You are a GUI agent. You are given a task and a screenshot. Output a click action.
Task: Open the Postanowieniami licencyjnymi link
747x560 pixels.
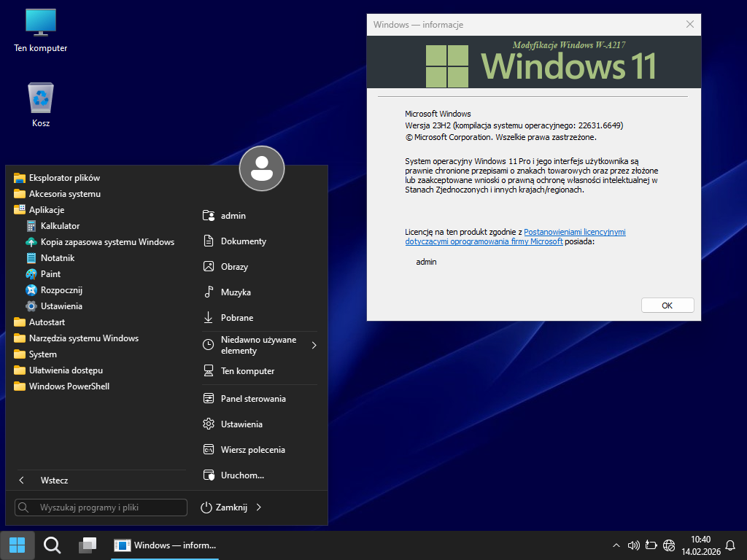(574, 232)
